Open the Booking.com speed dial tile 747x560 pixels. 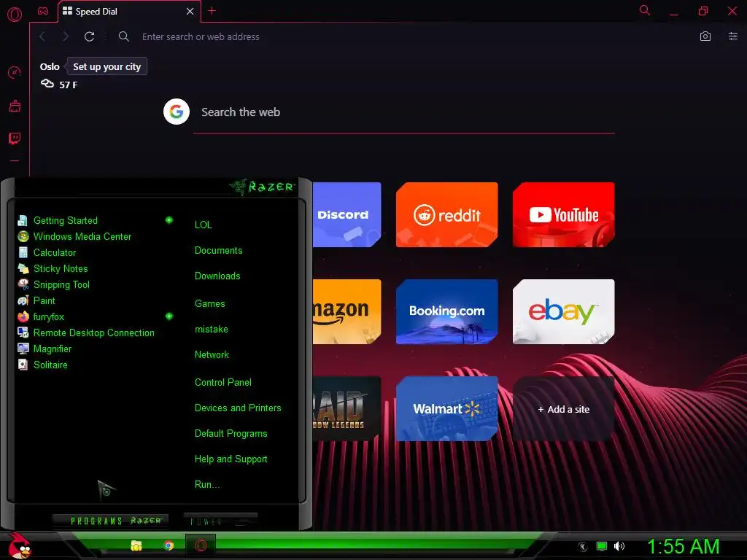pyautogui.click(x=447, y=312)
